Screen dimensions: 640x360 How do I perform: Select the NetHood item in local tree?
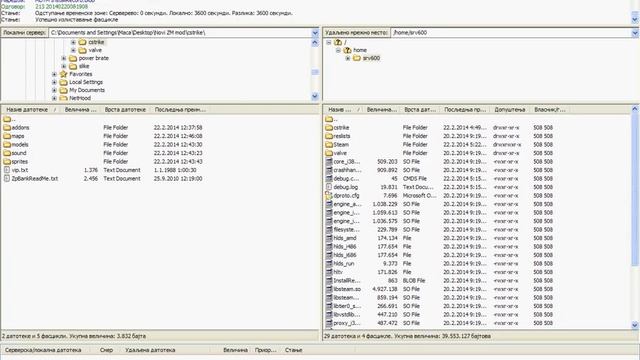tap(80, 98)
